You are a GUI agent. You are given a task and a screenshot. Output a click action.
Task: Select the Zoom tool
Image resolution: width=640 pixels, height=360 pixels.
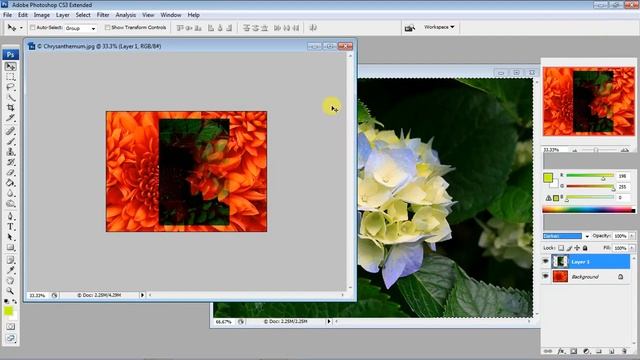[x=11, y=291]
